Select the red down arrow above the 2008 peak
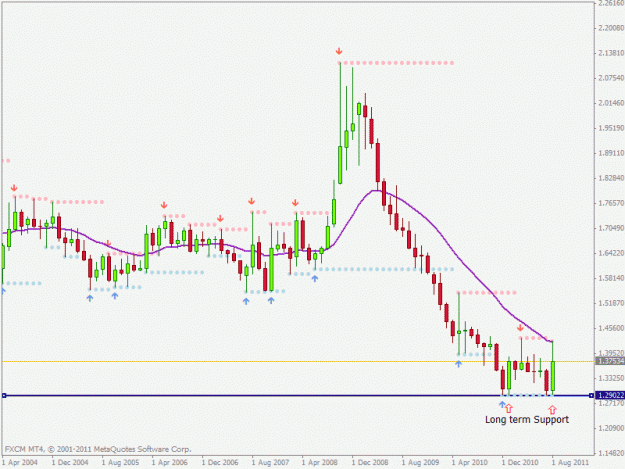 (x=339, y=51)
